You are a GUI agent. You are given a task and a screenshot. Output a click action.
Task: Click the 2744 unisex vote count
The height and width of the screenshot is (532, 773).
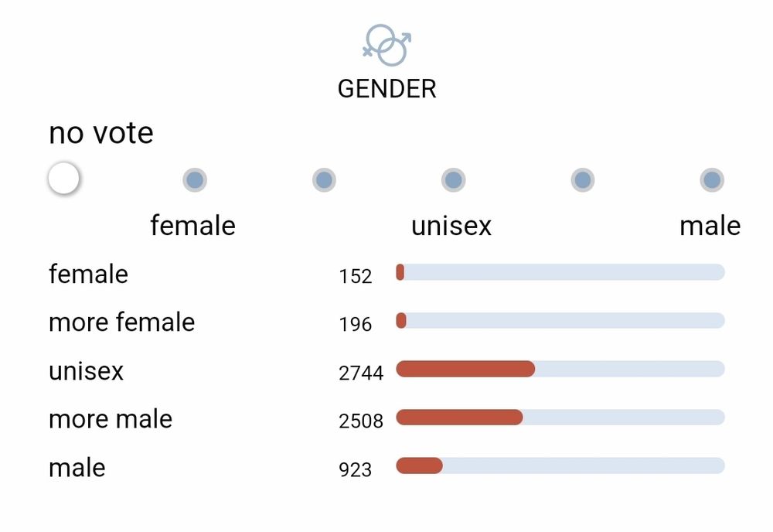[x=361, y=373]
